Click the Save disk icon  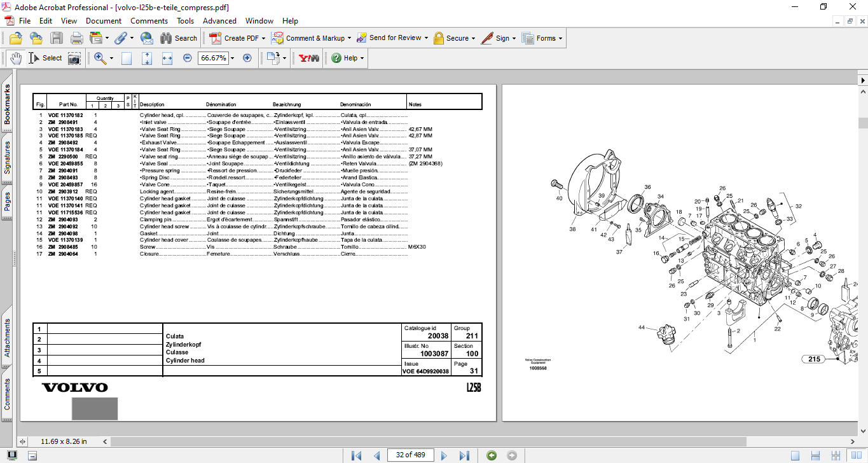click(x=57, y=38)
